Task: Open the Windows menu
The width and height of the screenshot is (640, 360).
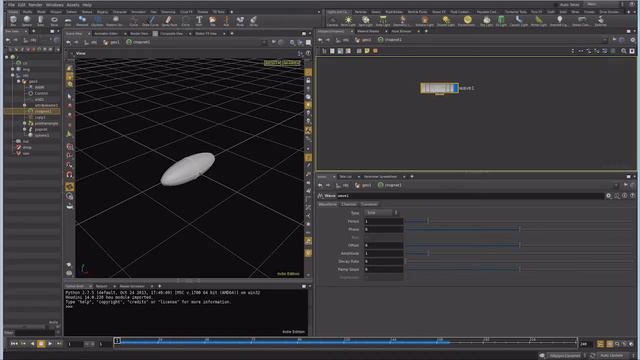Action: point(55,5)
